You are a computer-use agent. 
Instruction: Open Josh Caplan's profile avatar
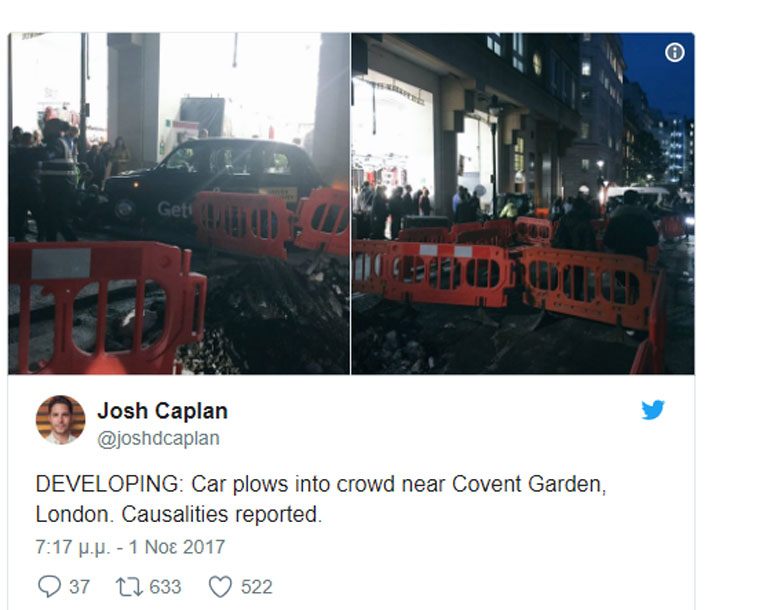pos(60,419)
